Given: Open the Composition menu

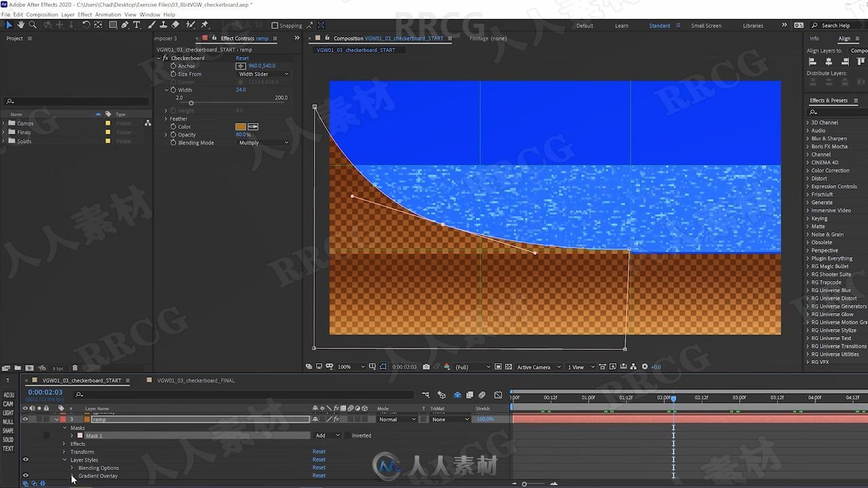Looking at the screenshot, I should (42, 14).
